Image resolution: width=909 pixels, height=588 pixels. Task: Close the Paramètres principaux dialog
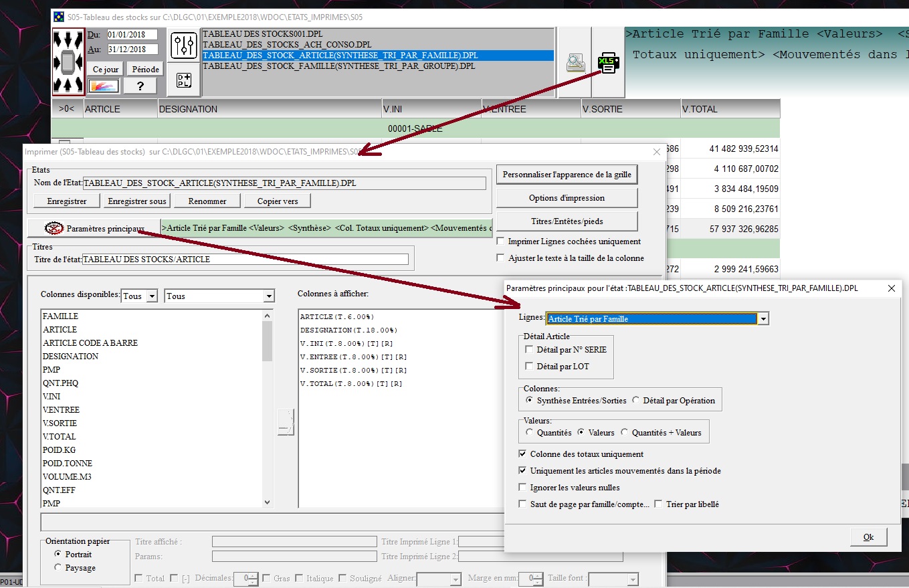tap(891, 288)
